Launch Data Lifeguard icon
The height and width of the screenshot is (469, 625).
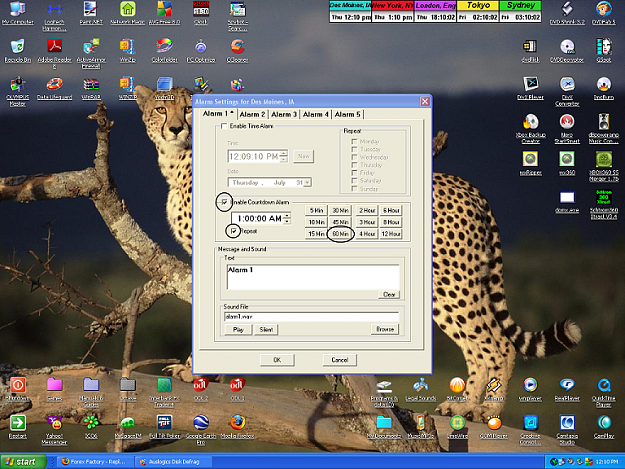(x=55, y=88)
